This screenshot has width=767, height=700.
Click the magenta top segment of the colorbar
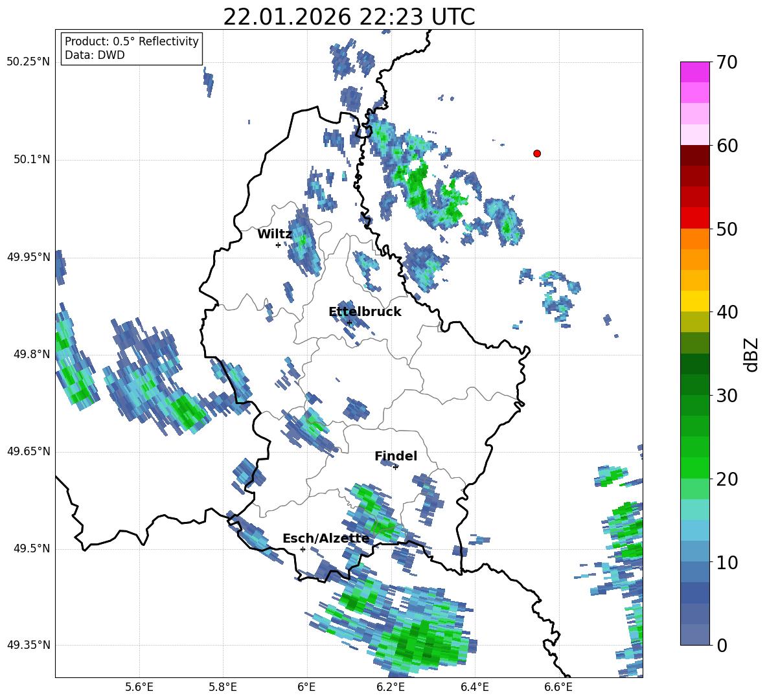pos(694,72)
